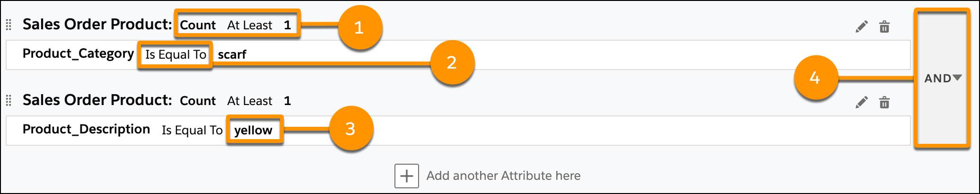Grab the first rule's drag handle
The image size is (980, 194).
click(9, 25)
